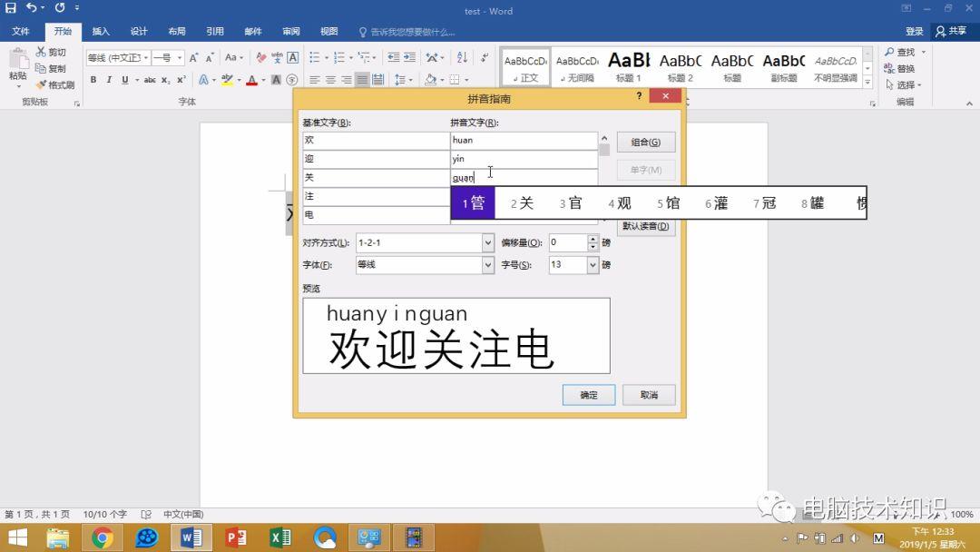980x552 pixels.
Task: Select the 标题 1 heading style
Action: [x=629, y=66]
